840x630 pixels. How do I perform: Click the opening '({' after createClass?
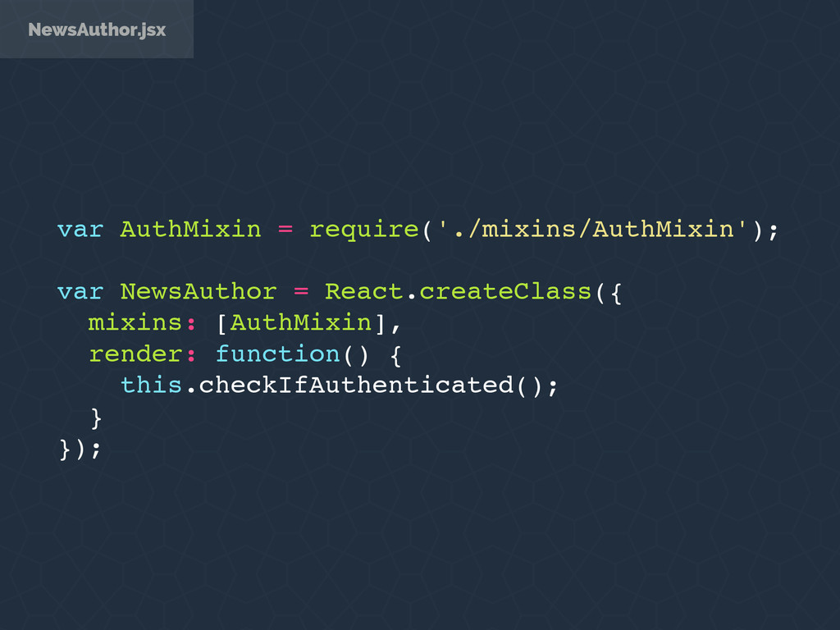click(609, 293)
